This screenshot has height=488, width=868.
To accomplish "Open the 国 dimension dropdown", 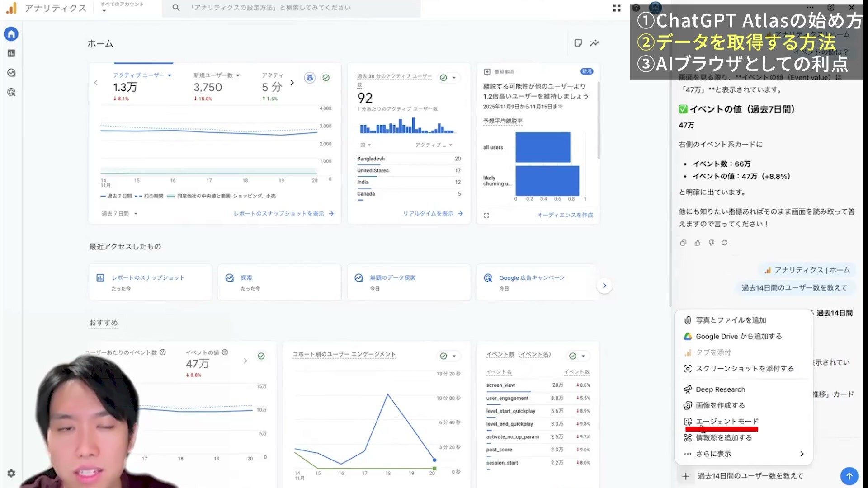I will coord(365,145).
